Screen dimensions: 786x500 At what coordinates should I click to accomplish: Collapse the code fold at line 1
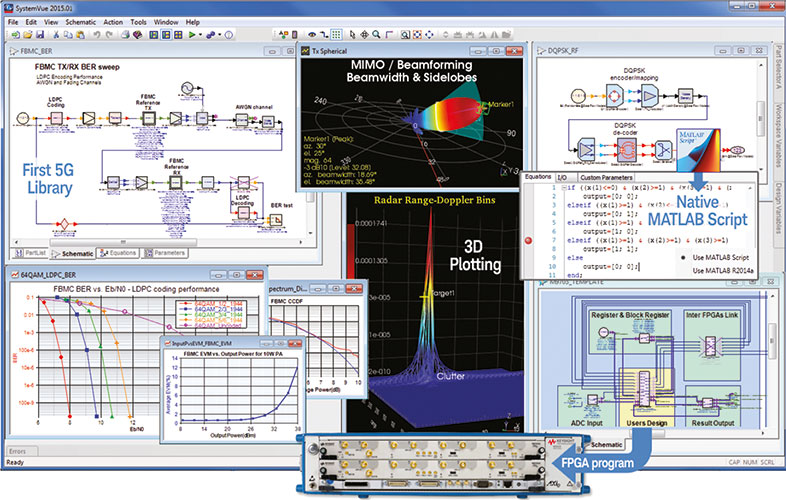(x=564, y=188)
